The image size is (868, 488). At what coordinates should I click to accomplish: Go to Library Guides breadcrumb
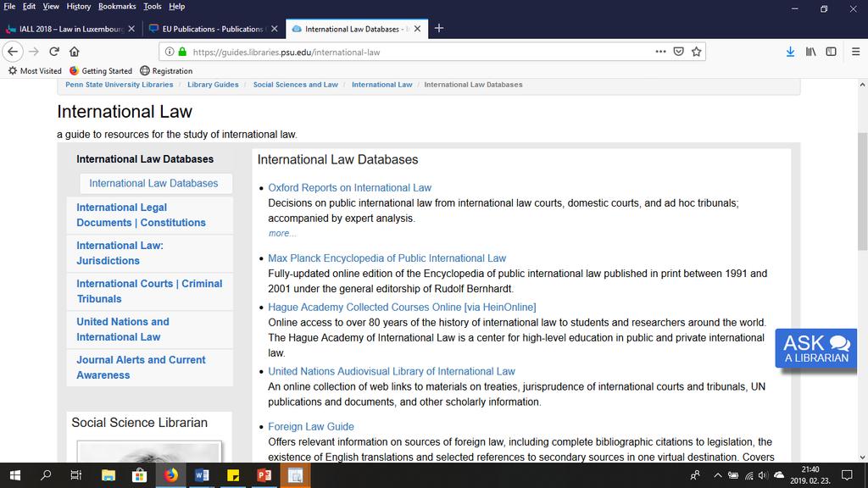(213, 85)
